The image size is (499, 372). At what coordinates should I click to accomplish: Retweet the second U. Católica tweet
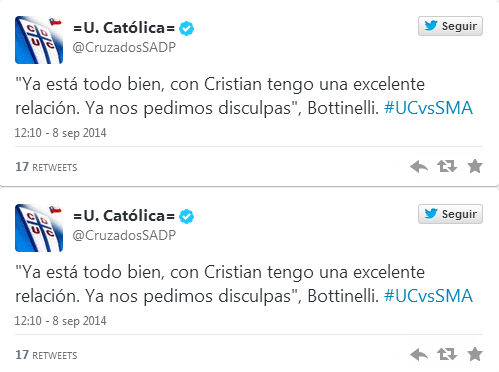[x=447, y=354]
